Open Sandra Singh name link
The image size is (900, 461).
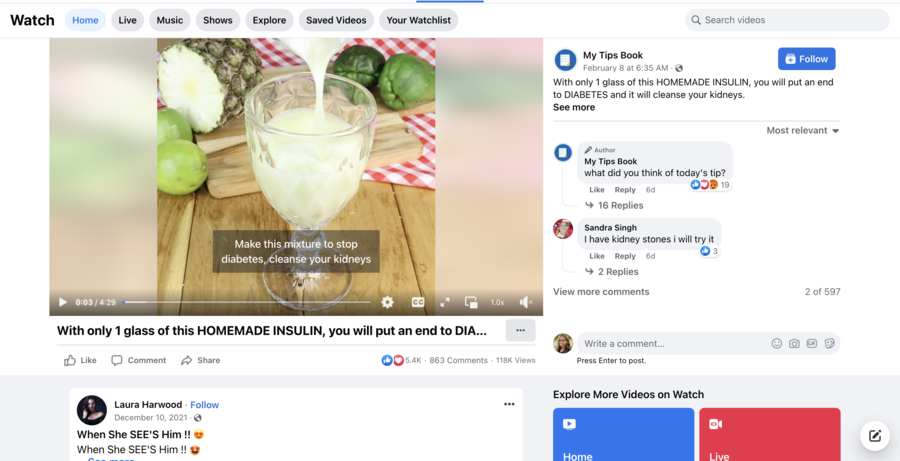click(610, 228)
